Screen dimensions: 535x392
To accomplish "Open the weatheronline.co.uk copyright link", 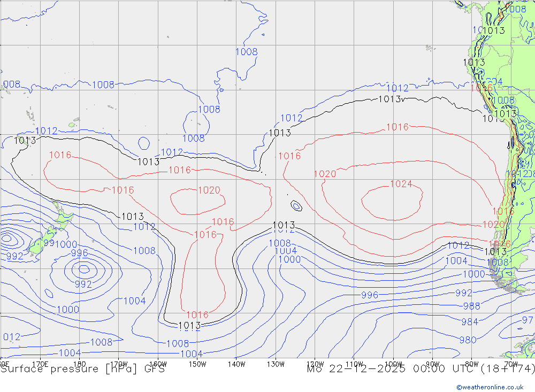I will [x=490, y=387].
